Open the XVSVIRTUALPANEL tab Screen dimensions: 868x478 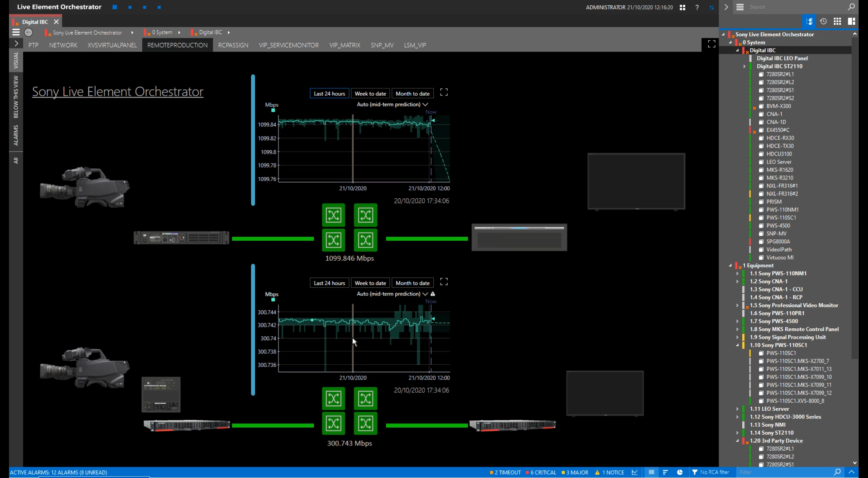pyautogui.click(x=112, y=45)
